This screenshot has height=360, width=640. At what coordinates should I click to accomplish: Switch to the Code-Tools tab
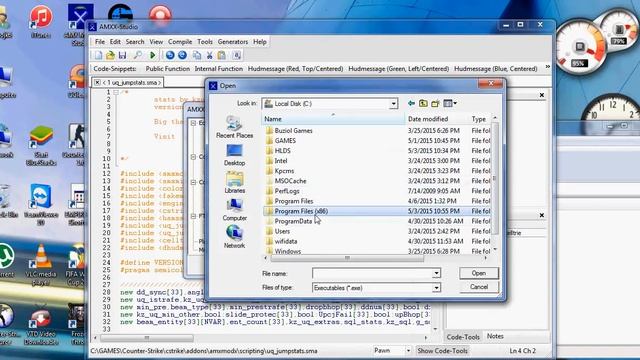tap(463, 337)
